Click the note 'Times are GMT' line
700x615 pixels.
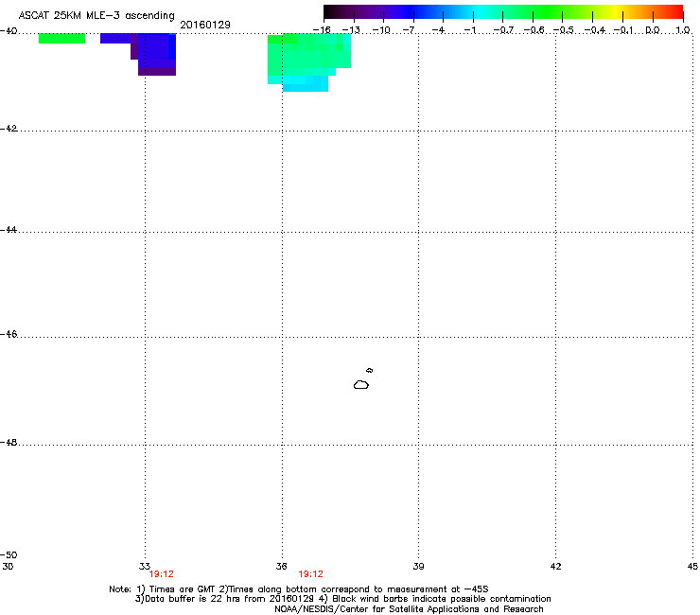point(299,589)
